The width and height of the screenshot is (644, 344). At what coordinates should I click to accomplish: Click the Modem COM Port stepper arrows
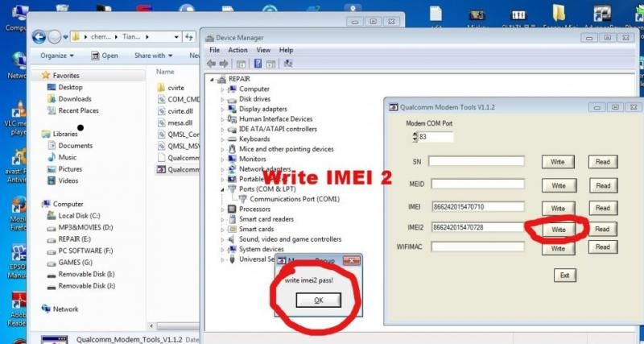[414, 137]
